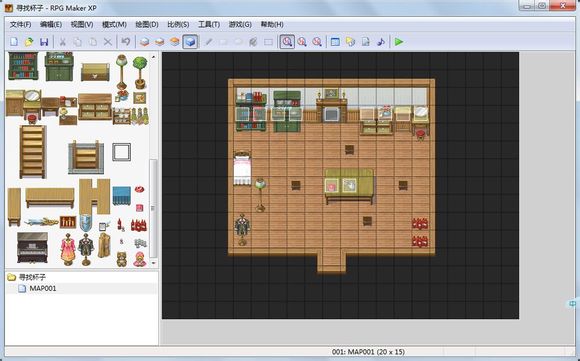Start playtest with green play arrow
580x361 pixels.
[399, 42]
